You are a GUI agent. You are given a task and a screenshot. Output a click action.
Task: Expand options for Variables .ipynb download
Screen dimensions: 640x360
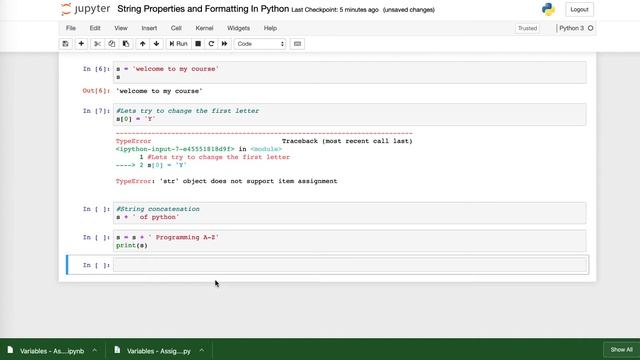(x=95, y=351)
